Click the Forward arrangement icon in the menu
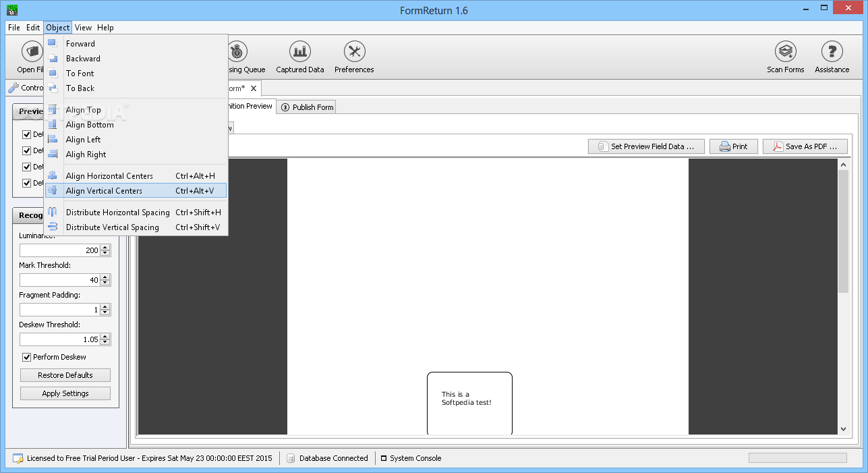The height and width of the screenshot is (473, 868). point(53,44)
